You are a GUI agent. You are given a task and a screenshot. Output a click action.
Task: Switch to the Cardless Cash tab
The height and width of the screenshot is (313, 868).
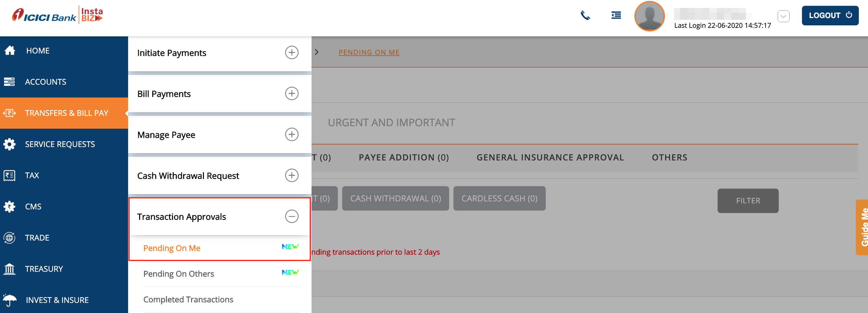tap(499, 198)
